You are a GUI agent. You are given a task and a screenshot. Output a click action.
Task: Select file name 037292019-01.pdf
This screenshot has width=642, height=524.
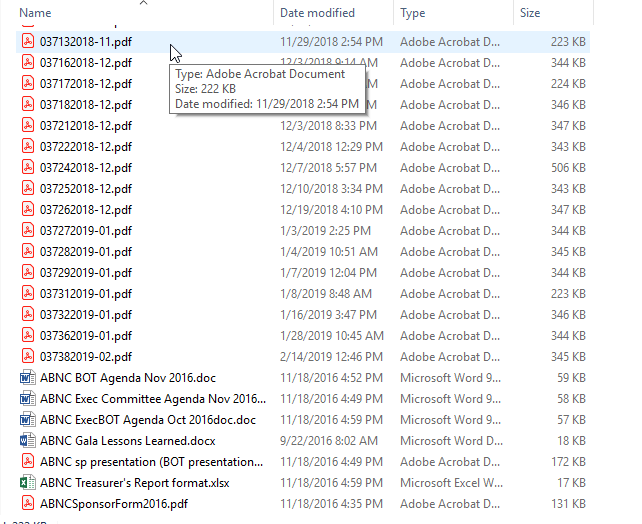click(x=86, y=273)
